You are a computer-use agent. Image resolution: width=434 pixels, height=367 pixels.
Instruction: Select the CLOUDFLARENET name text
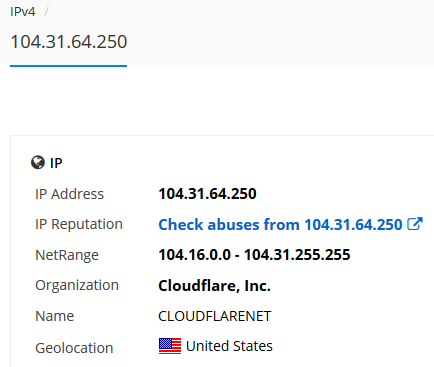(215, 316)
